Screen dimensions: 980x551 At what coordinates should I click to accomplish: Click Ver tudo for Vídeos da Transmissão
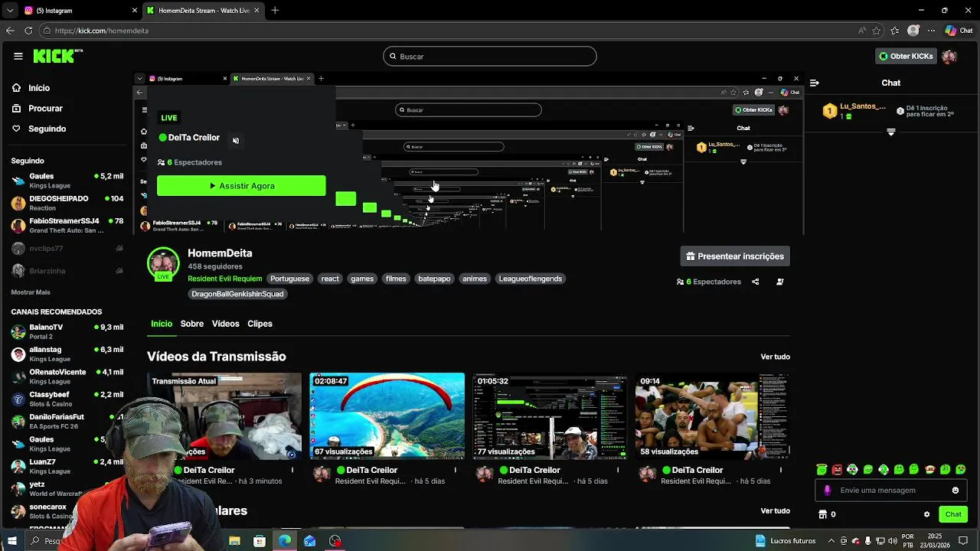[x=775, y=357]
